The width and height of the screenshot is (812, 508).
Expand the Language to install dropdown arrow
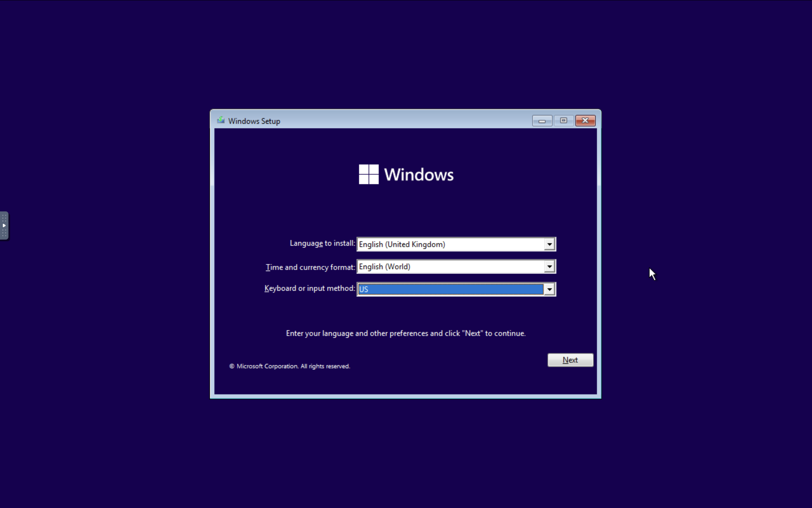(549, 244)
